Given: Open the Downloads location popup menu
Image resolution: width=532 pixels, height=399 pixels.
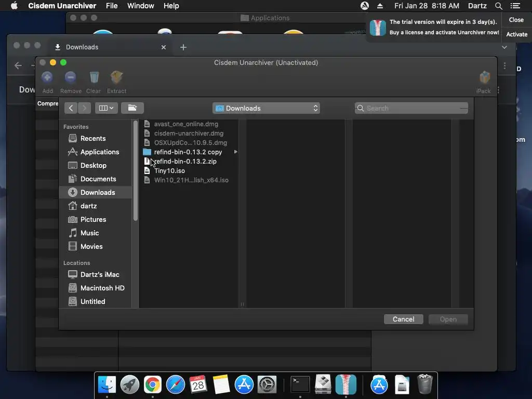Looking at the screenshot, I should click(266, 108).
